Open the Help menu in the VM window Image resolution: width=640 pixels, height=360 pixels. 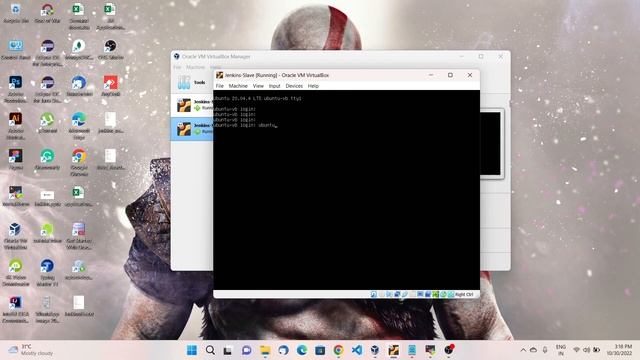click(x=313, y=86)
